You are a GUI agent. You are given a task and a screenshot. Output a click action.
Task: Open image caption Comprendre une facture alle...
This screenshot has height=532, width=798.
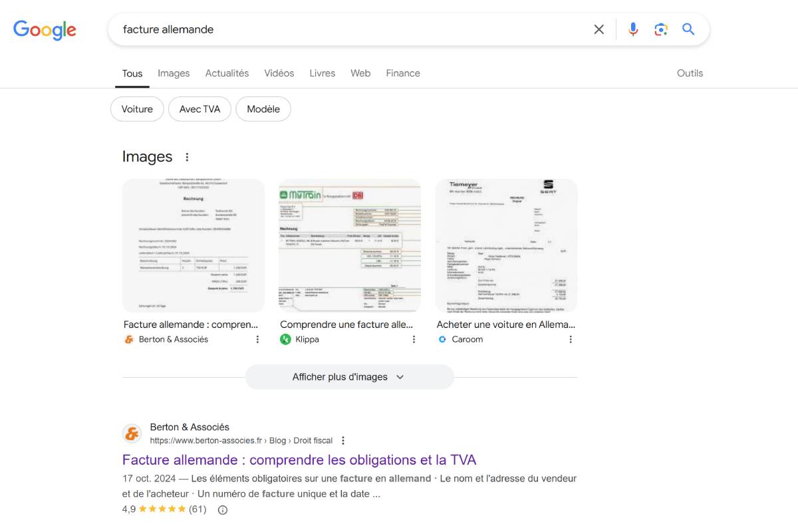click(346, 325)
